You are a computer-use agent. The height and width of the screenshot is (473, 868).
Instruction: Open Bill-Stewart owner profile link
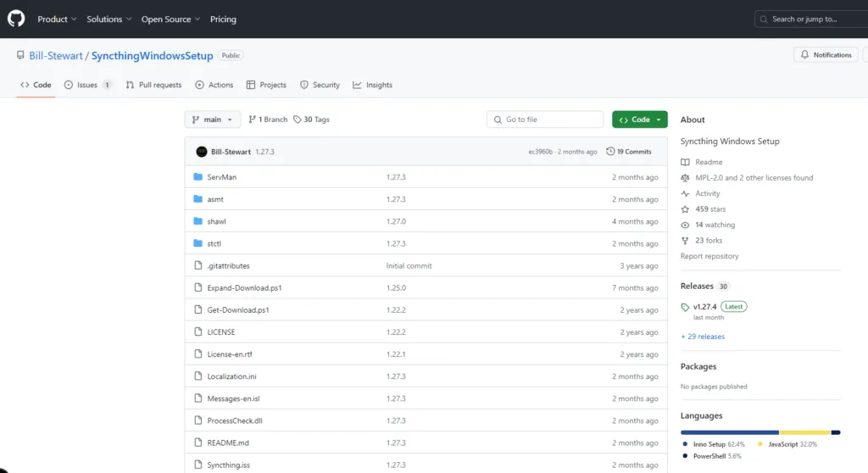click(56, 55)
